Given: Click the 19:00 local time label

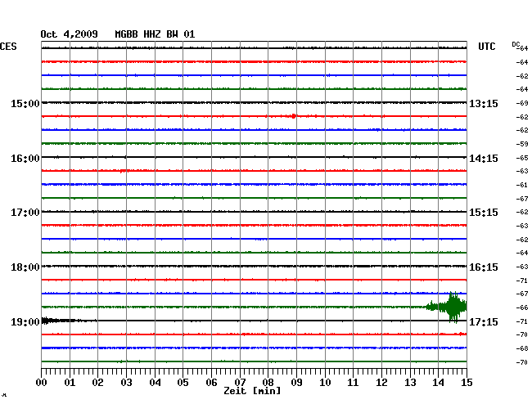Looking at the screenshot, I should (25, 321).
